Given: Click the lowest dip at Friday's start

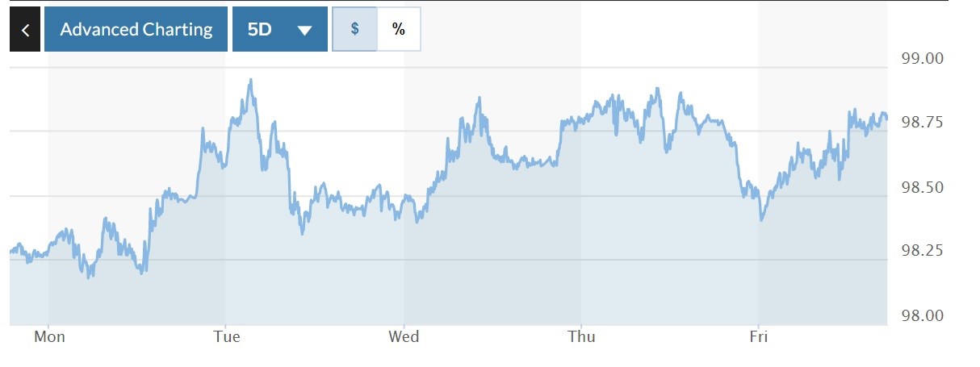Looking at the screenshot, I should tap(761, 219).
